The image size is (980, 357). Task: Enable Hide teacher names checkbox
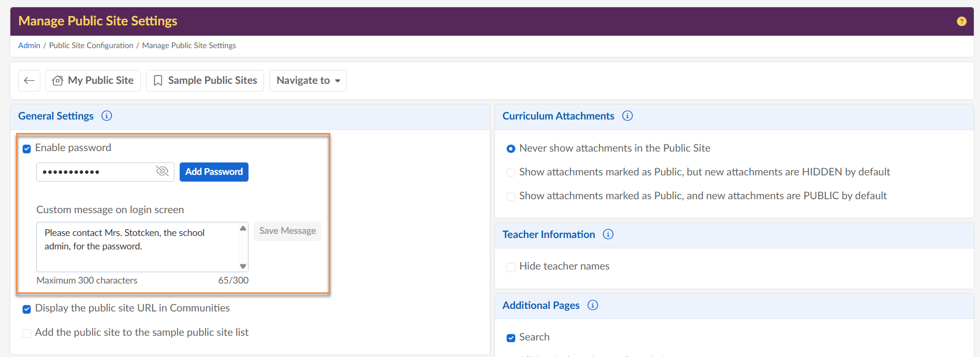(511, 267)
